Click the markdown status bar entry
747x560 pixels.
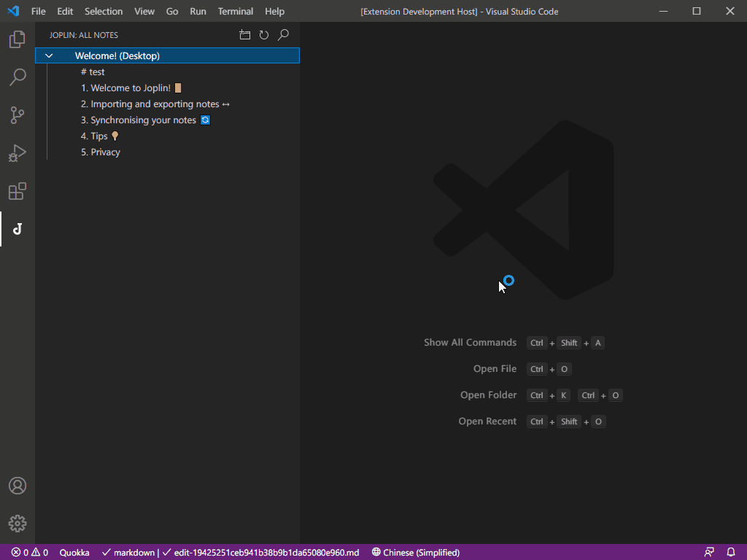click(x=128, y=553)
